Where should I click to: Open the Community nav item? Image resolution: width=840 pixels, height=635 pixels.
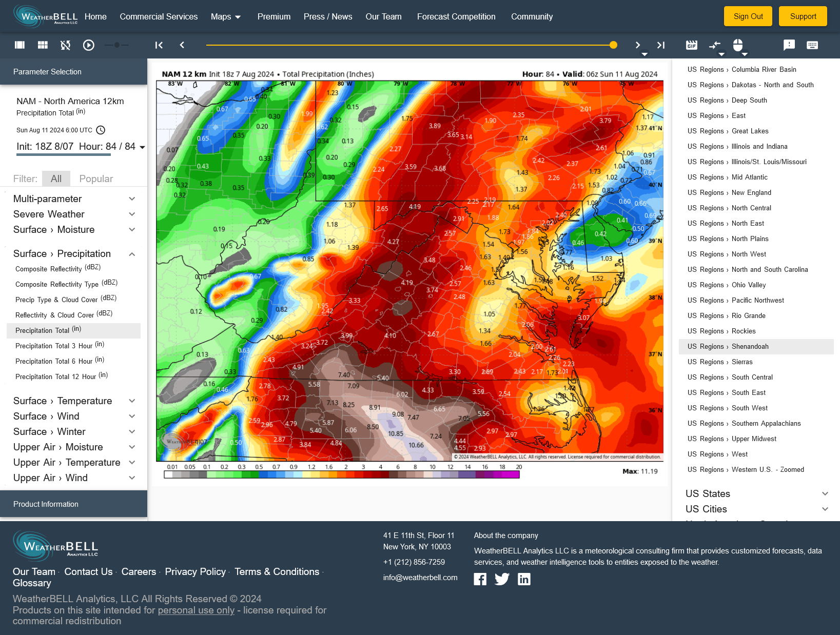[532, 16]
